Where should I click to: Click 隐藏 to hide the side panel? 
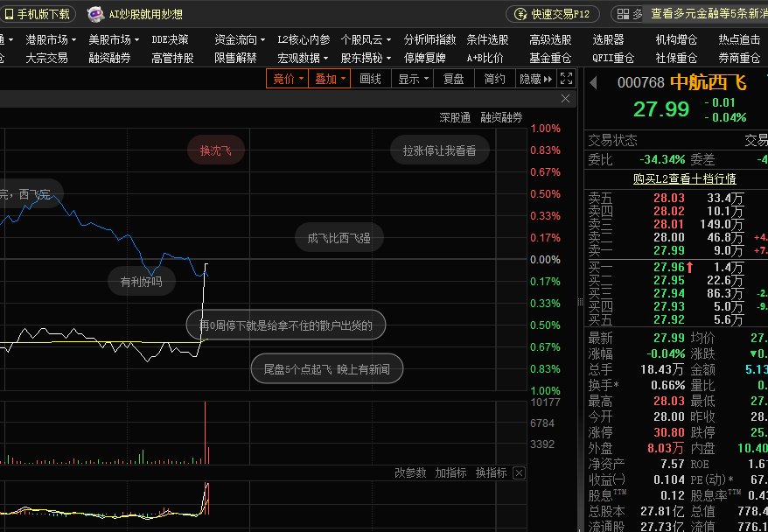pos(536,79)
